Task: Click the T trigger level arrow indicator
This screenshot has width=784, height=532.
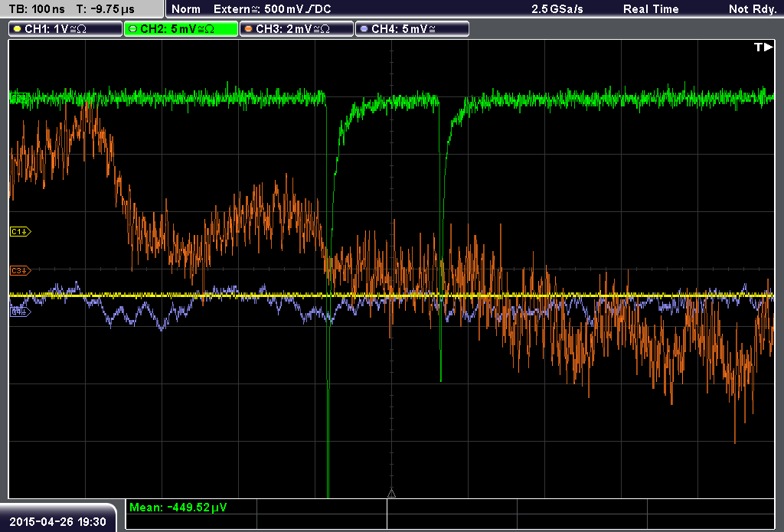Action: 763,47
